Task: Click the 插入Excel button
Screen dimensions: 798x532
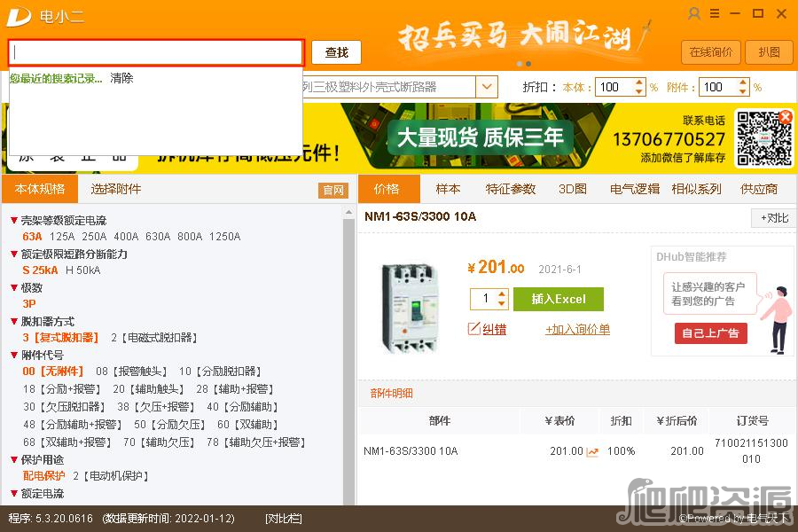Action: tap(559, 299)
